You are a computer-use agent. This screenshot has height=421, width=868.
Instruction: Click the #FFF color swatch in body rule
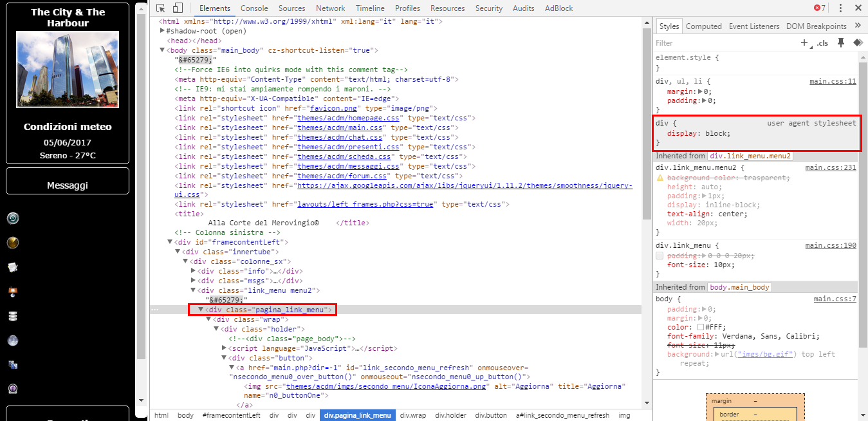point(701,327)
